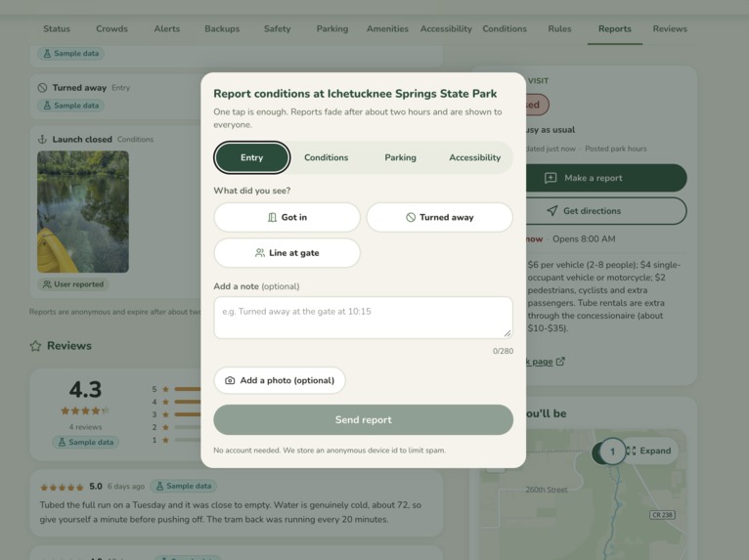The image size is (749, 560).
Task: Select the Entry report category
Action: (251, 157)
